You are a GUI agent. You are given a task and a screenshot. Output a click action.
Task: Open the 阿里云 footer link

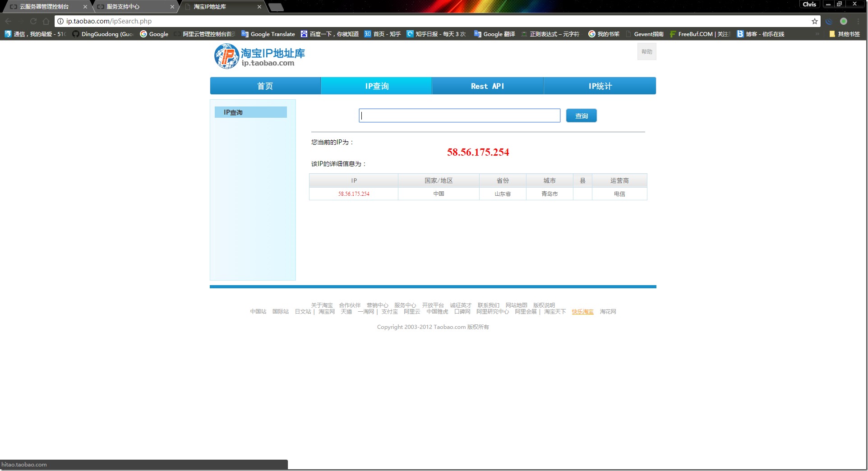[412, 311]
